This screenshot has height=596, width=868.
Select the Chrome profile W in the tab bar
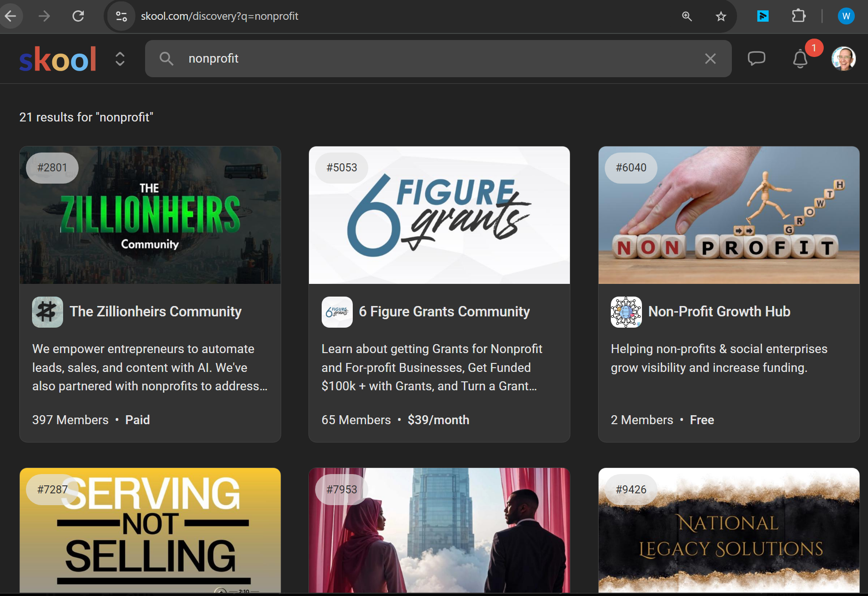pos(846,16)
